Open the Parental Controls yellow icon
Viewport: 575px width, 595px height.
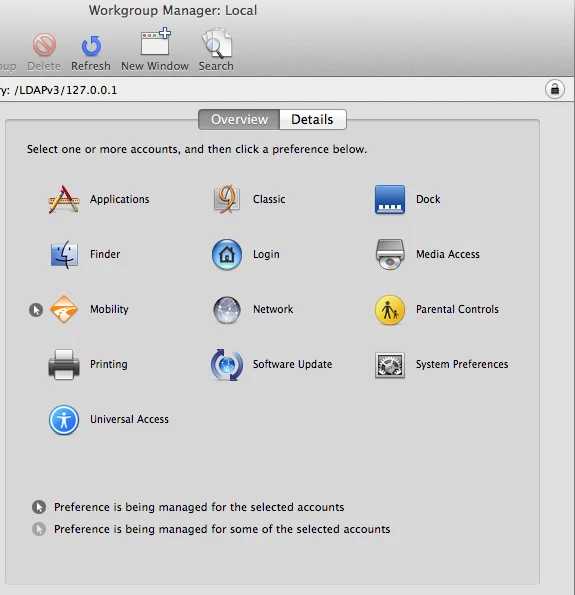(x=390, y=310)
